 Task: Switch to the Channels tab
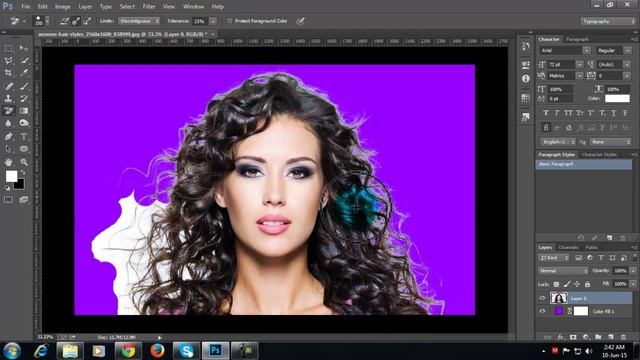[x=568, y=247]
